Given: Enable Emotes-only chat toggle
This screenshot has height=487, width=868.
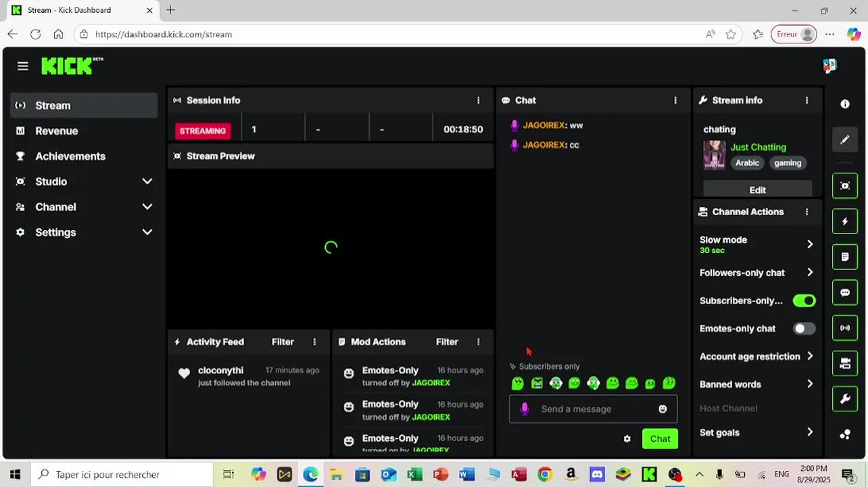Looking at the screenshot, I should (804, 329).
